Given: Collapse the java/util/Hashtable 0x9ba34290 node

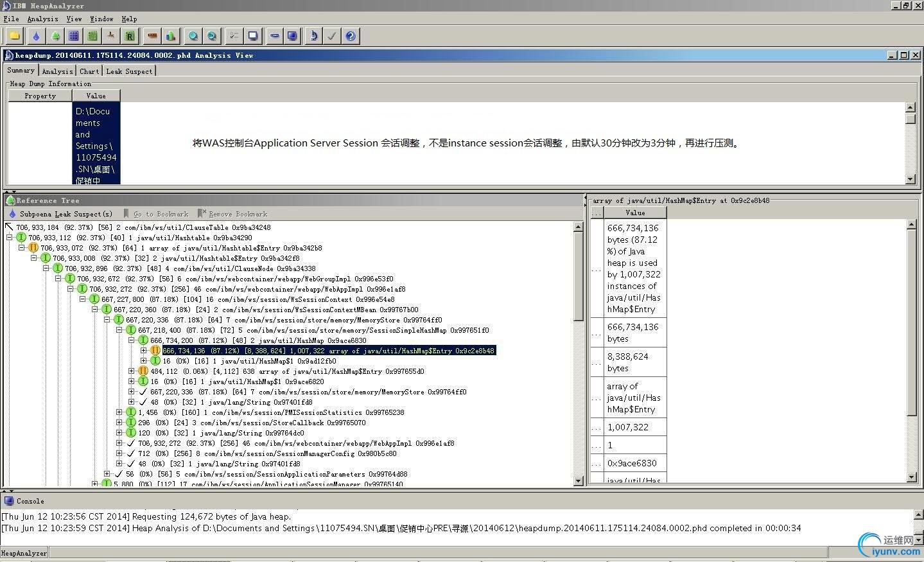Looking at the screenshot, I should click(x=10, y=238).
